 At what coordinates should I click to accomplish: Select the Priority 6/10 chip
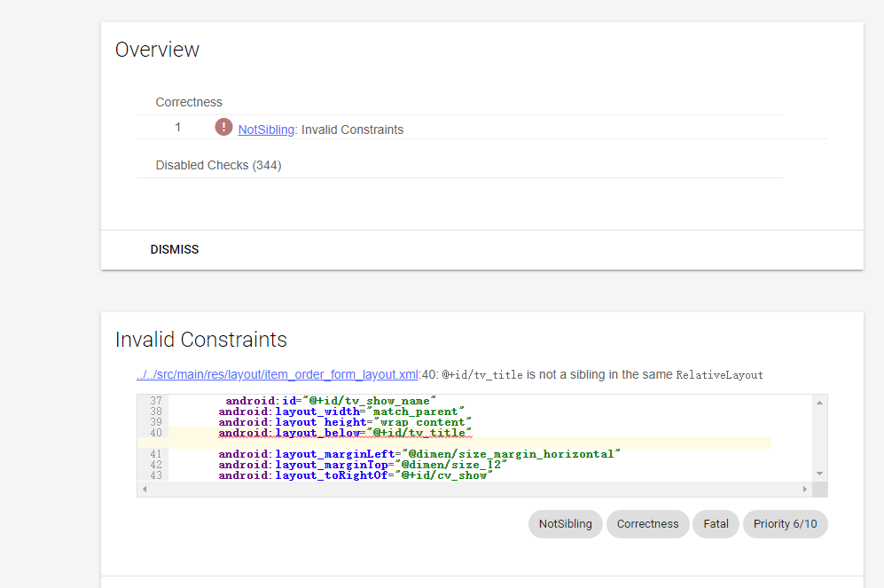tap(785, 524)
